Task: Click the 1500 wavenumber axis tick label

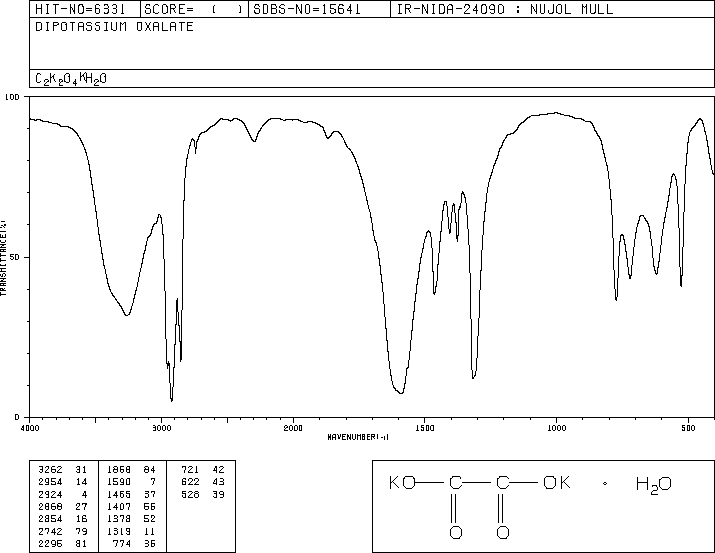Action: 425,428
